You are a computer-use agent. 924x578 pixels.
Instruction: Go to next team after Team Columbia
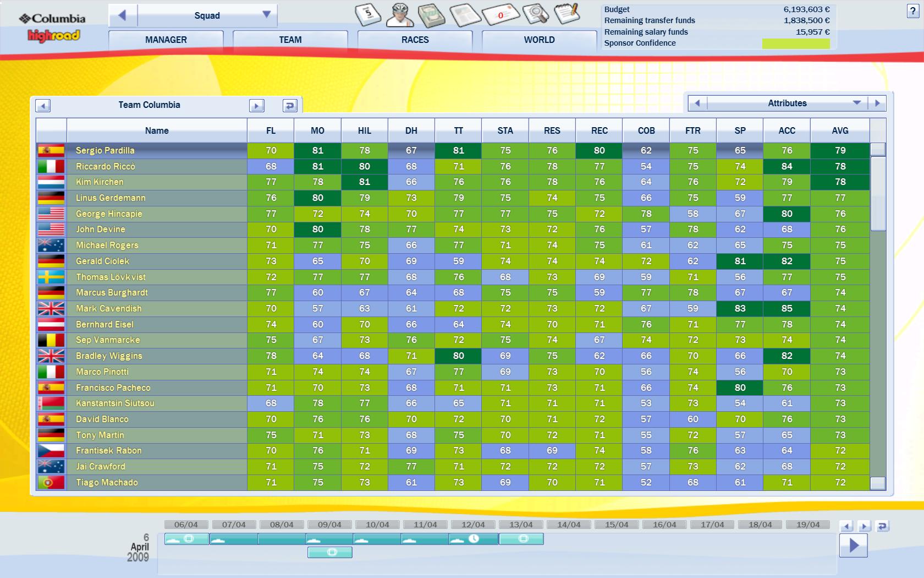click(x=256, y=105)
